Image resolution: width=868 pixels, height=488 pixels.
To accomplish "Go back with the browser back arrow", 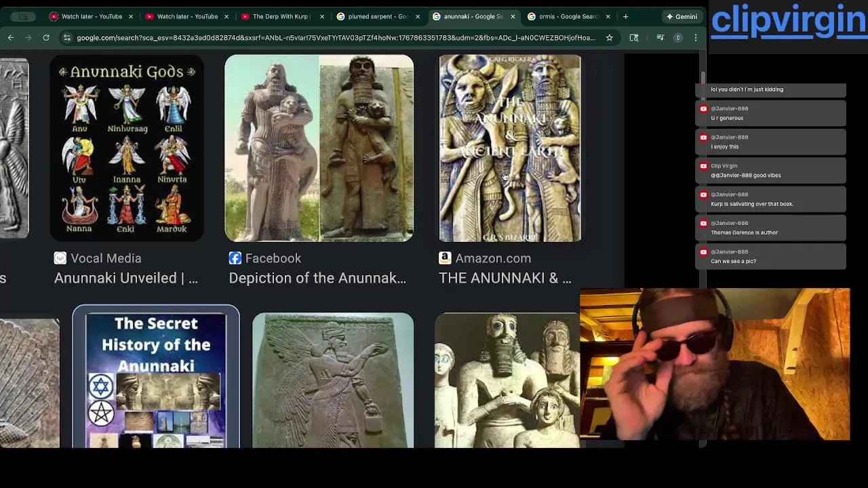I will [x=11, y=38].
